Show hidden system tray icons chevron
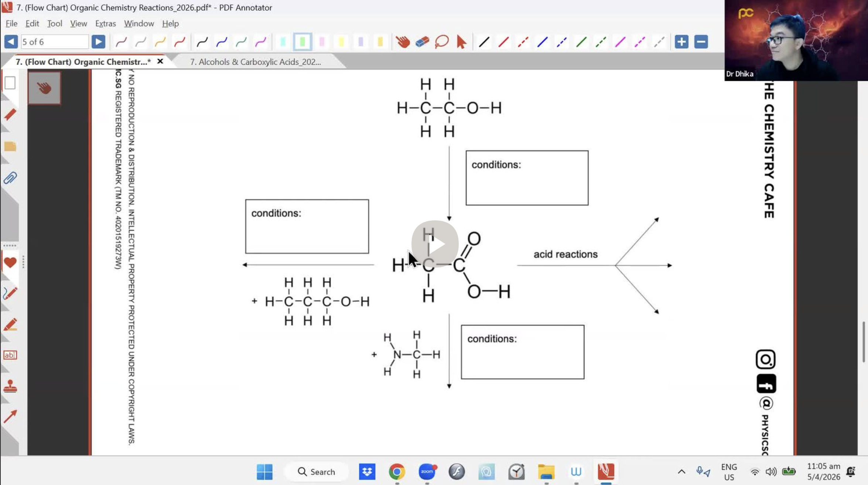This screenshot has width=868, height=485. [x=681, y=472]
